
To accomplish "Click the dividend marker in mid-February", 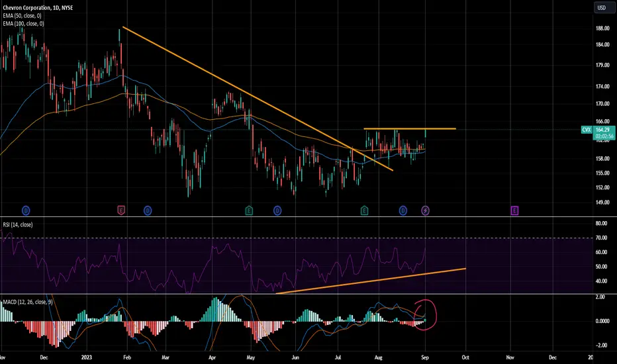I will (148, 211).
